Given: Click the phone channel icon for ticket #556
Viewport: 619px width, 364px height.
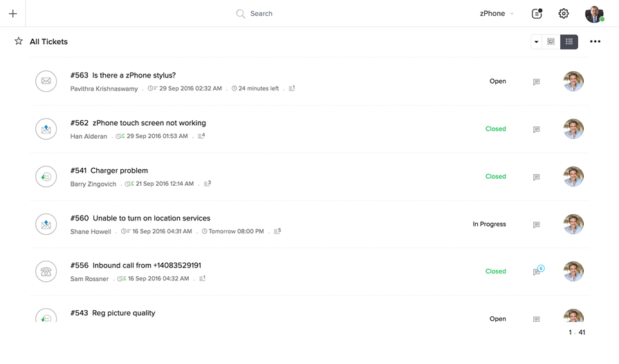Looking at the screenshot, I should click(46, 271).
